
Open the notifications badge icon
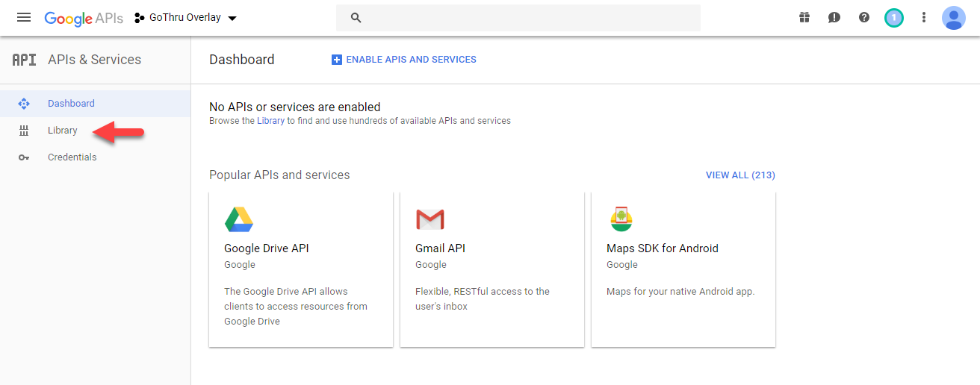coord(893,17)
